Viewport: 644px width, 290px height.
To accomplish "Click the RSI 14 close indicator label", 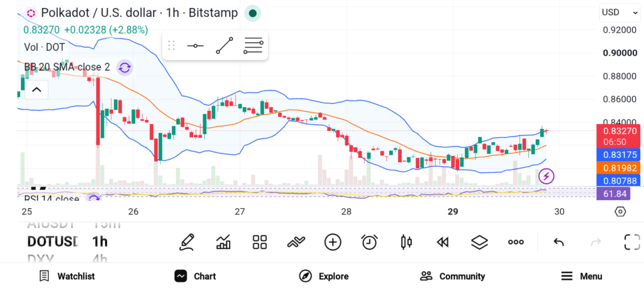I will coord(52,199).
